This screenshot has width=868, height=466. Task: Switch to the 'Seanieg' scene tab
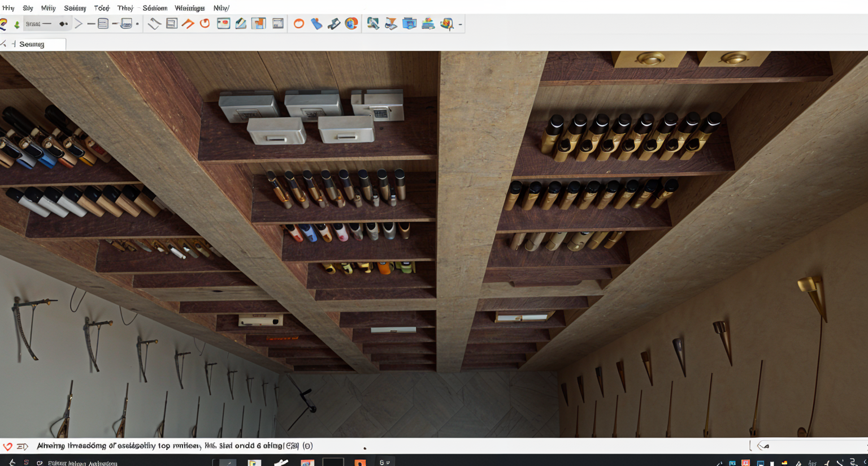coord(32,44)
